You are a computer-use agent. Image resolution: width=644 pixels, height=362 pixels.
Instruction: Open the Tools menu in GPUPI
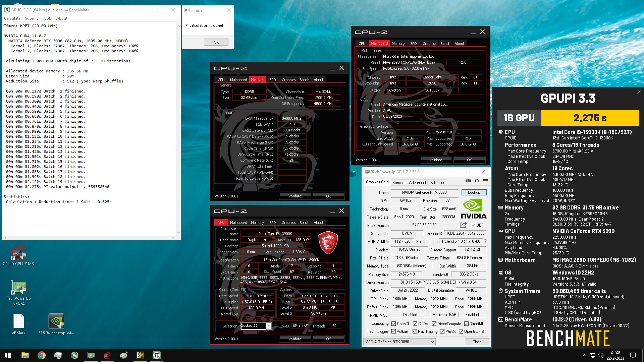click(47, 18)
